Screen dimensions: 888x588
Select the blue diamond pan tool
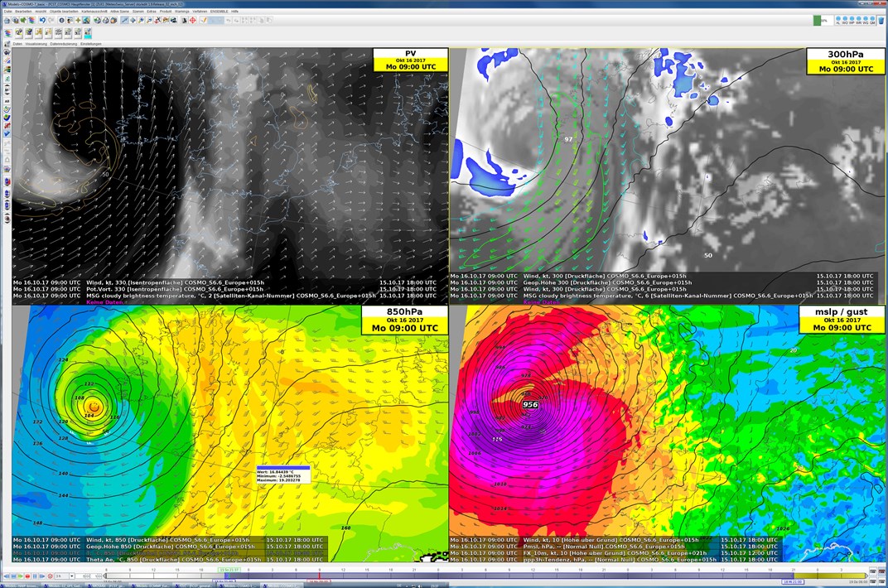133,20
